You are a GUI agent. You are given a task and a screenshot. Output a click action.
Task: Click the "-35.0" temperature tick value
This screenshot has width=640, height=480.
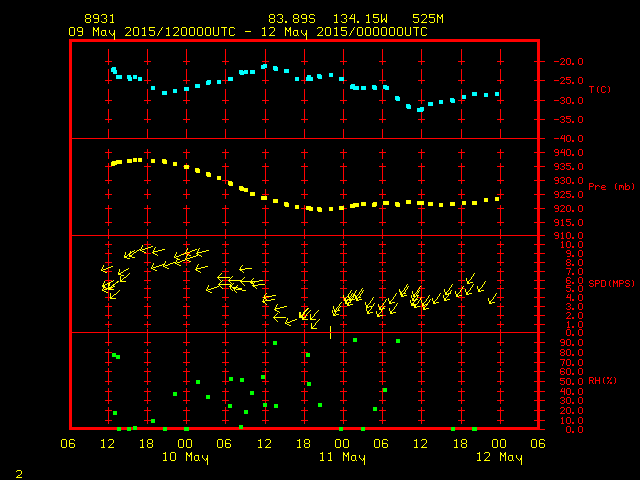pos(568,120)
